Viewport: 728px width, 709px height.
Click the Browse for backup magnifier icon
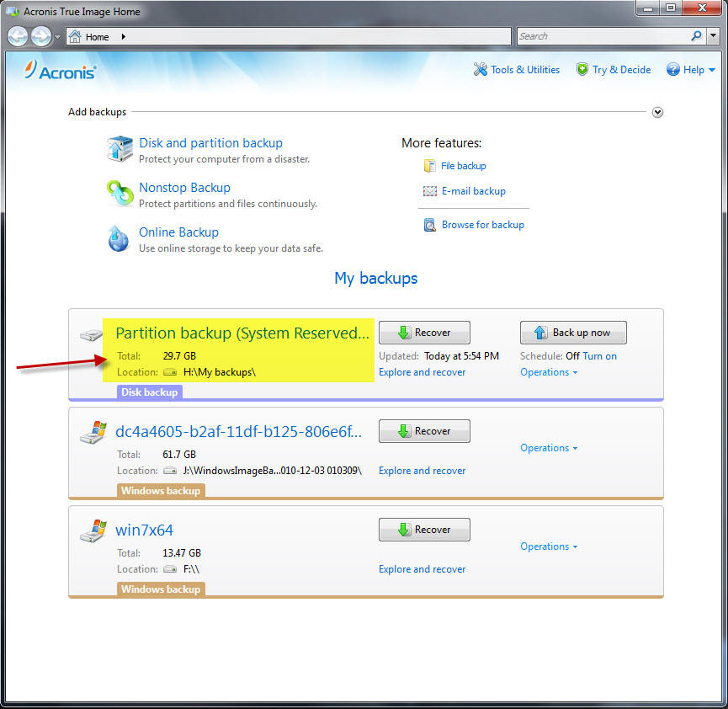[x=429, y=225]
